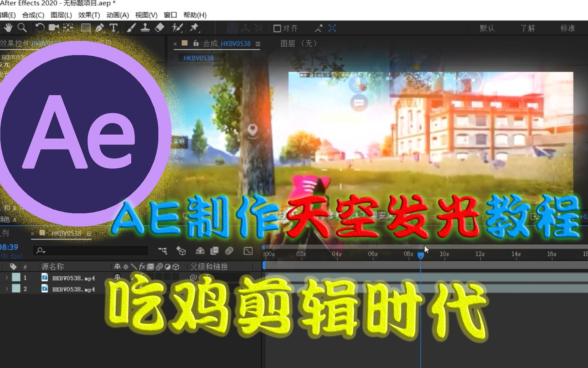Viewport: 588px width, 368px height.
Task: Open the 合成(C) menu
Action: coord(33,15)
